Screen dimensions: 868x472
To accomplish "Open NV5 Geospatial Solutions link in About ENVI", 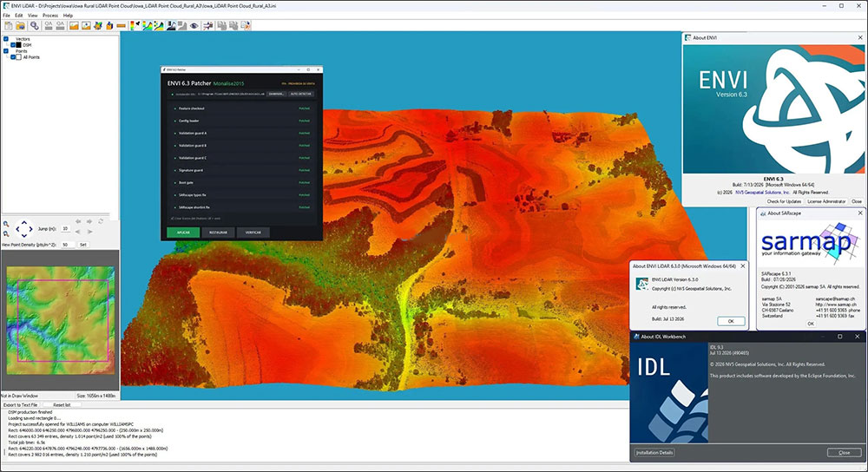I will point(762,193).
